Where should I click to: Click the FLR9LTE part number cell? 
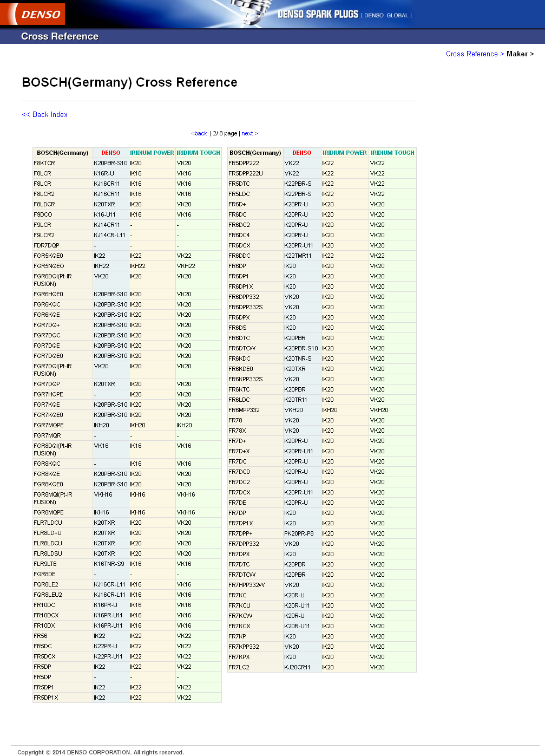[45, 564]
